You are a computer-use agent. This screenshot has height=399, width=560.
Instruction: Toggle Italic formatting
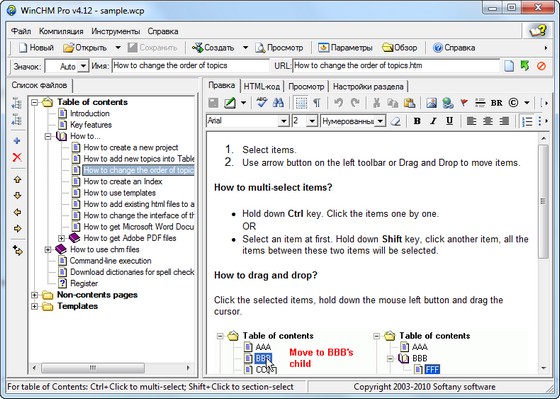pyautogui.click(x=433, y=121)
